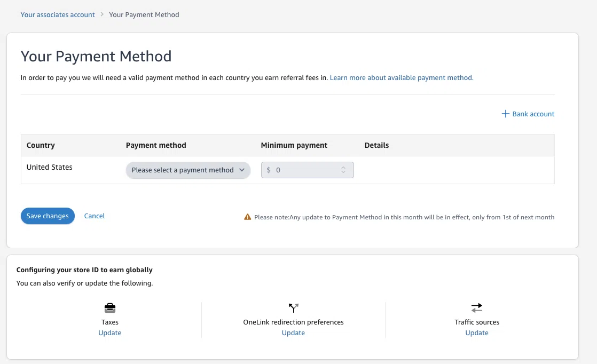Click the Taxes briefcase icon
Image resolution: width=597 pixels, height=364 pixels.
(109, 308)
